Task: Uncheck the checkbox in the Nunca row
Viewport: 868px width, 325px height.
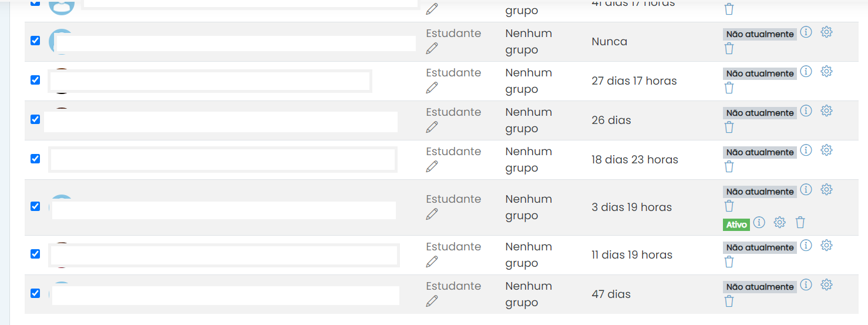Action: tap(35, 41)
